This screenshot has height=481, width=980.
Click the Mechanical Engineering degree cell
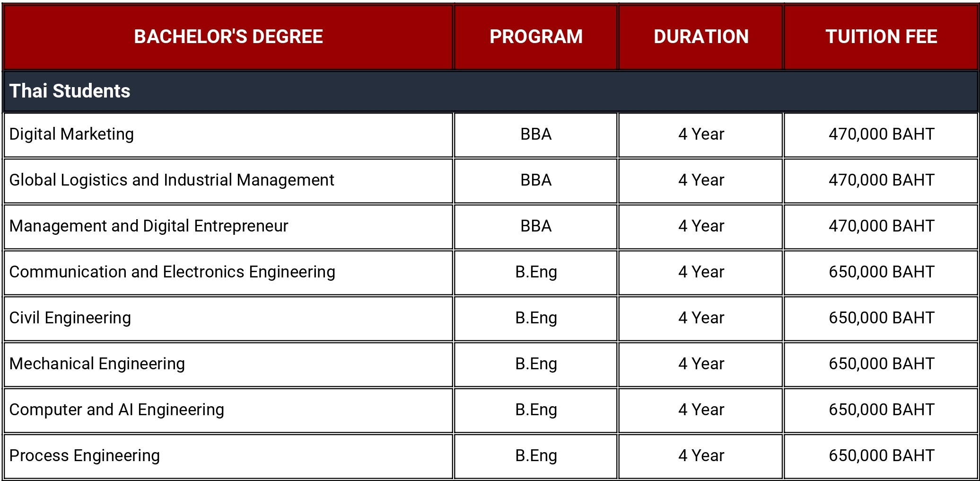tap(228, 365)
